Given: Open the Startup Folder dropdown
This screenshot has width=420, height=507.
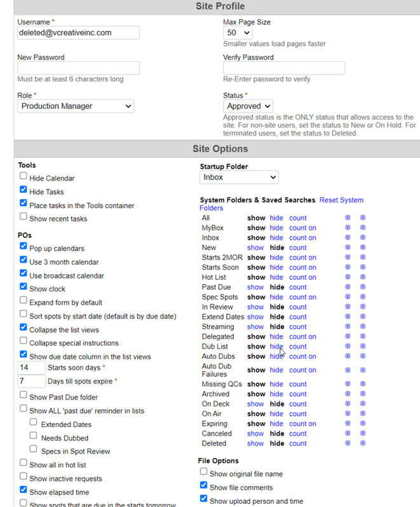Looking at the screenshot, I should [239, 177].
